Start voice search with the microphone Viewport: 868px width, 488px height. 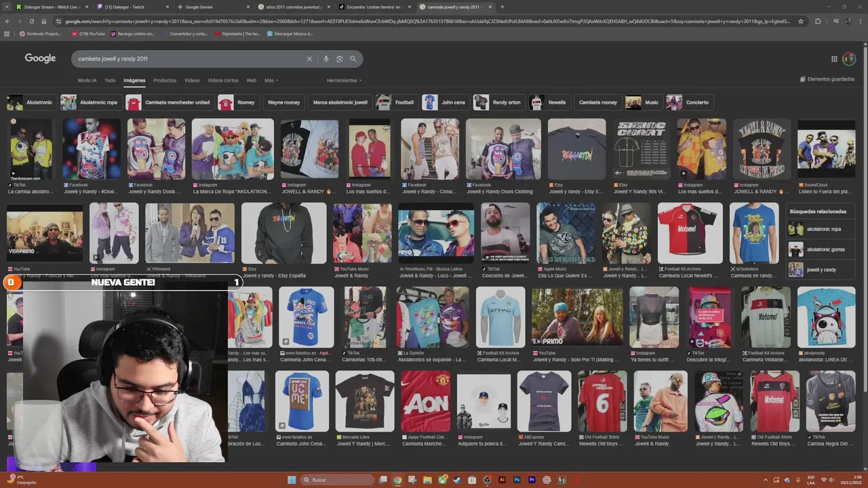pyautogui.click(x=326, y=59)
